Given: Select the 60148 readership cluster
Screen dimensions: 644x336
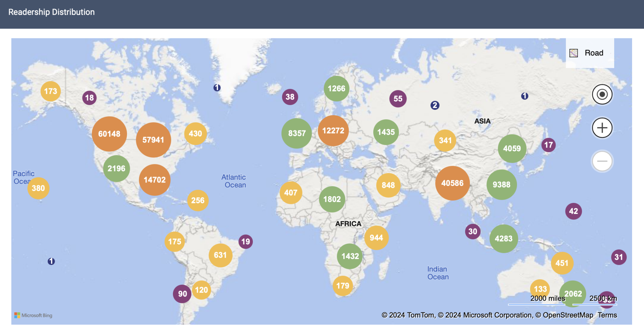Looking at the screenshot, I should coord(109,134).
